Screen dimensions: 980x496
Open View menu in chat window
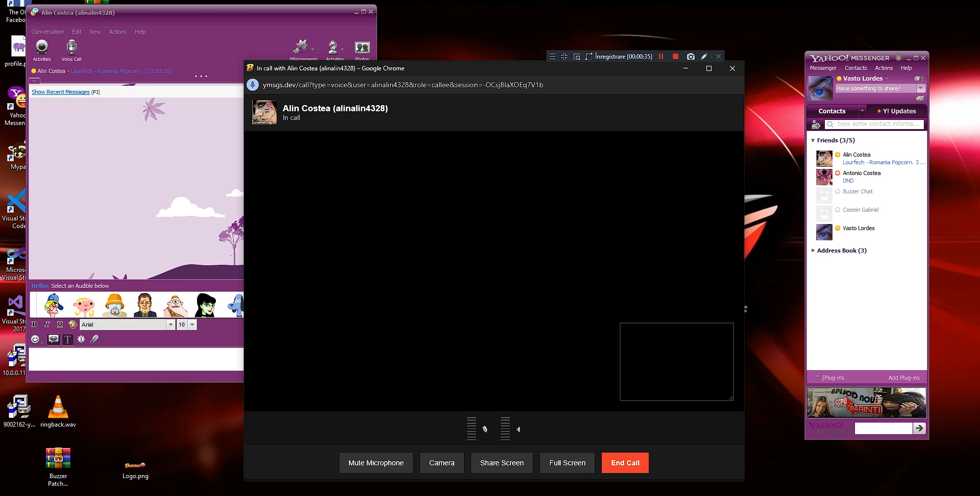(95, 32)
